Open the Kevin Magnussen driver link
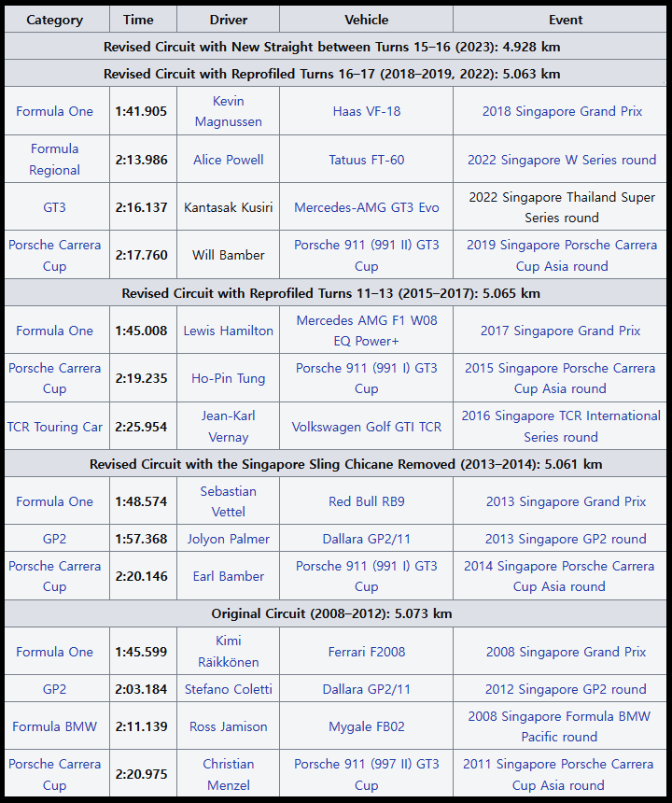 (229, 111)
